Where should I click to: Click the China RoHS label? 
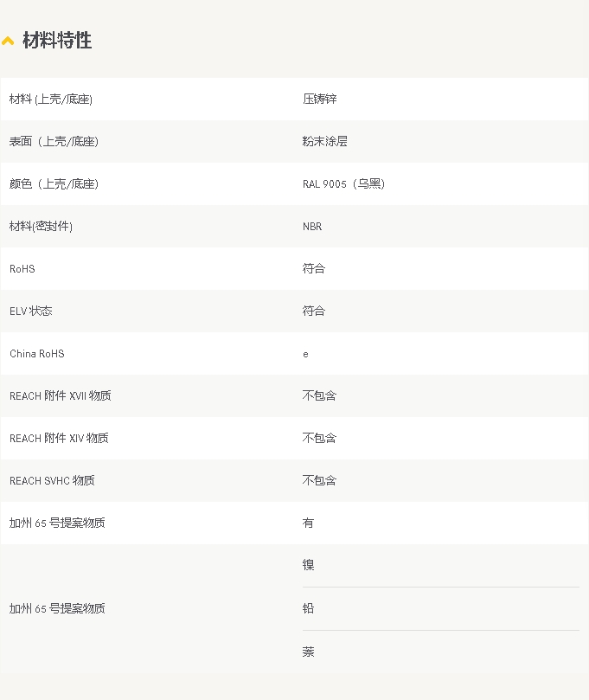37,354
